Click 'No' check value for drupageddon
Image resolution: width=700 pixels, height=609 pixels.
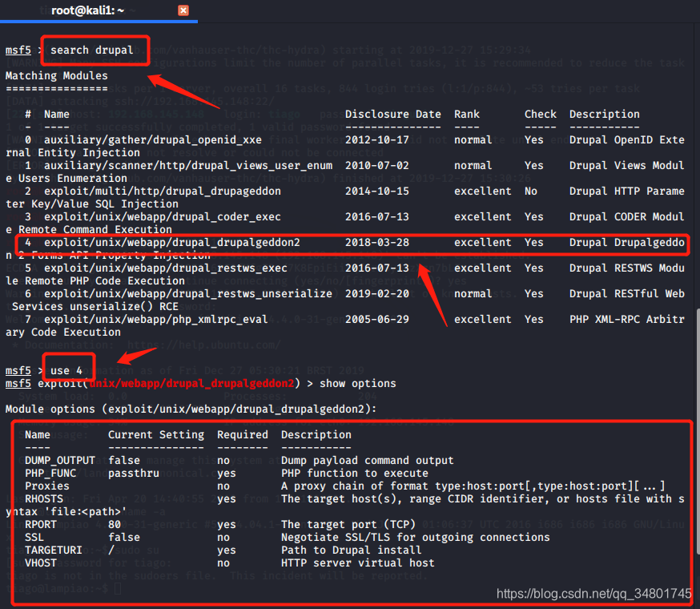pyautogui.click(x=531, y=192)
